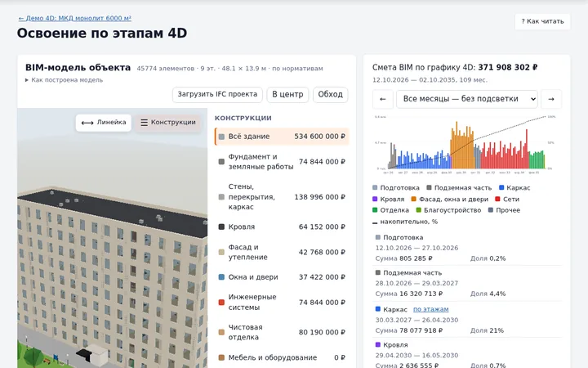This screenshot has height=368, width=588.
Task: Go to previous month with left arrow
Action: pyautogui.click(x=383, y=99)
